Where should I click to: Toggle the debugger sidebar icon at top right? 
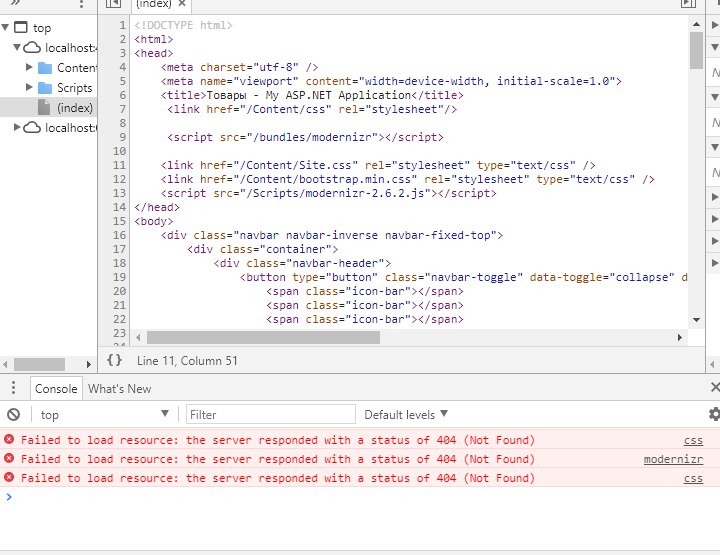688,4
